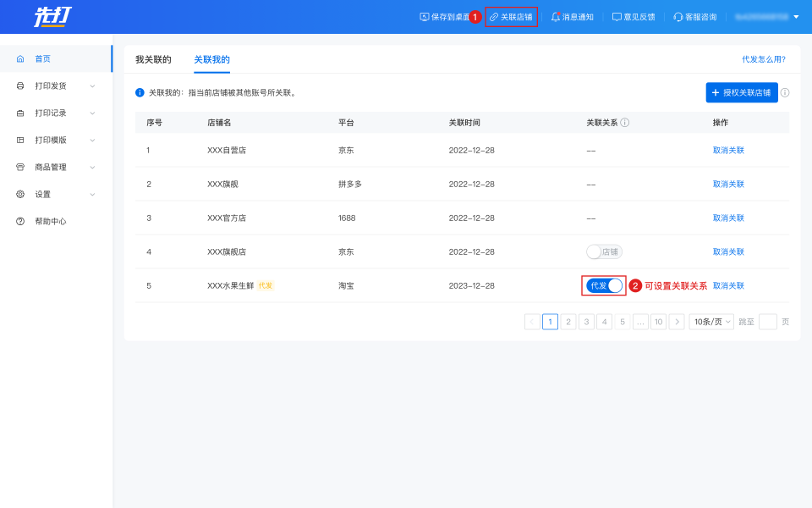Select 首页 in the sidebar

pos(42,58)
